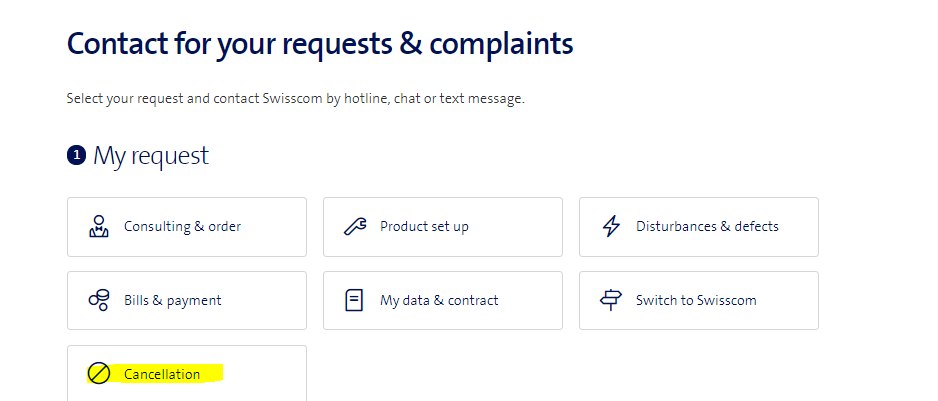The width and height of the screenshot is (938, 401).
Task: Select the "Consulting & order" label
Action: pyautogui.click(x=182, y=226)
